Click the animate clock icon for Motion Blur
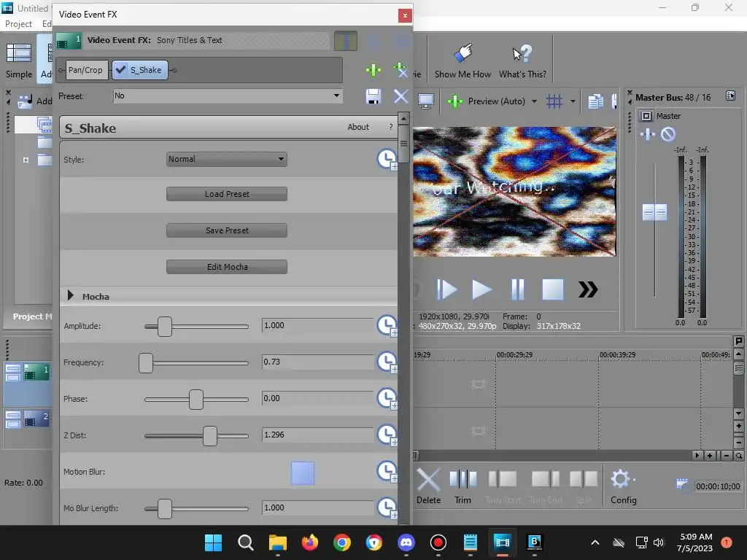747x560 pixels. pos(387,472)
